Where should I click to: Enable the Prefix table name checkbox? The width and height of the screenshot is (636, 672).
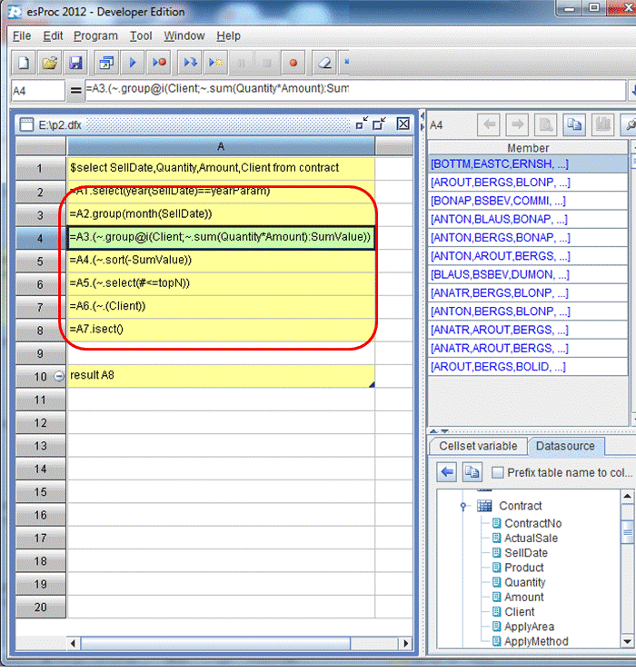498,472
